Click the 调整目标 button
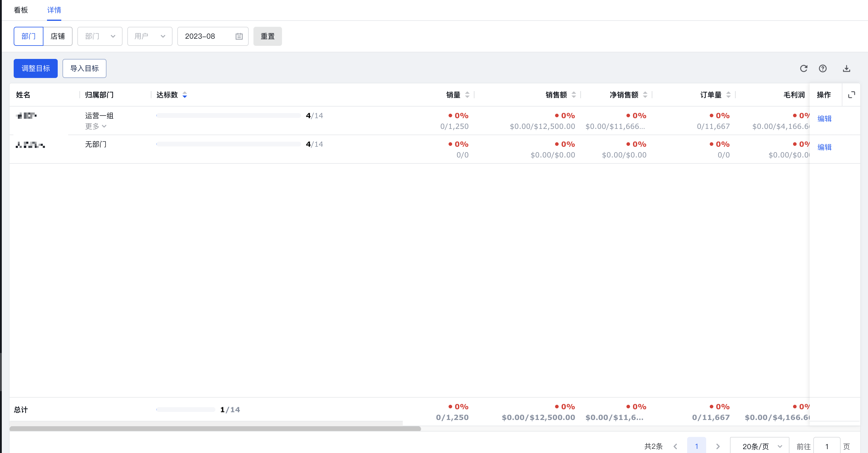The height and width of the screenshot is (453, 868). [36, 68]
